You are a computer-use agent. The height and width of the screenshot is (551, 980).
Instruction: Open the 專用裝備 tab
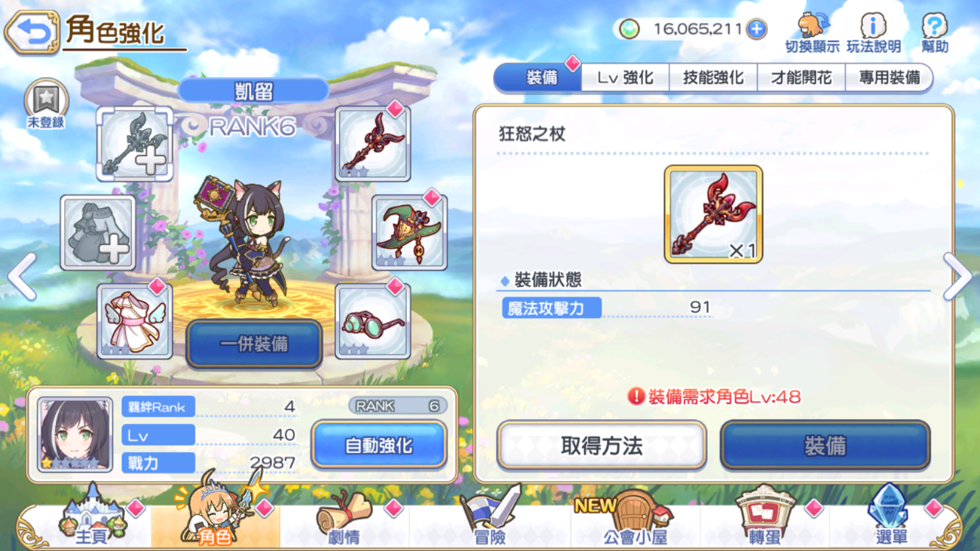click(x=888, y=78)
